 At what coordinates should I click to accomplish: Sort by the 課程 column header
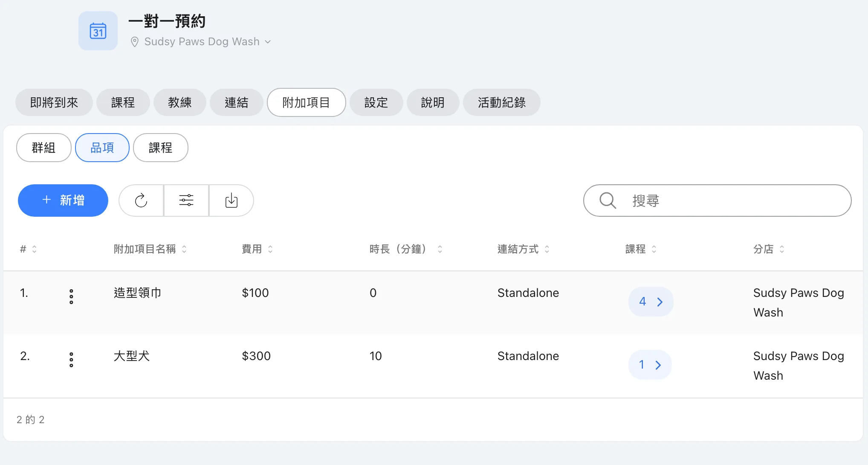click(x=641, y=249)
